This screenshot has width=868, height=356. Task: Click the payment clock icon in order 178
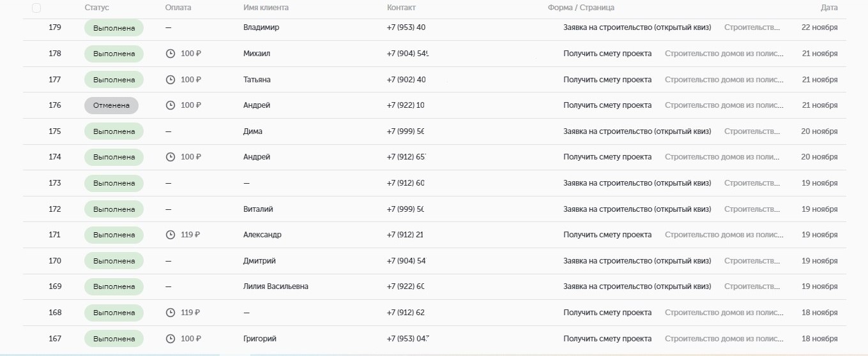pyautogui.click(x=171, y=54)
